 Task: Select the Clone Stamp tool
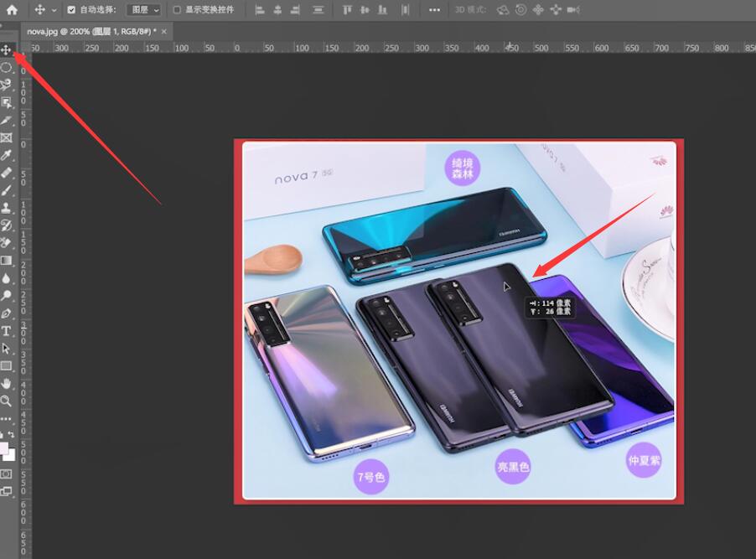(6, 208)
